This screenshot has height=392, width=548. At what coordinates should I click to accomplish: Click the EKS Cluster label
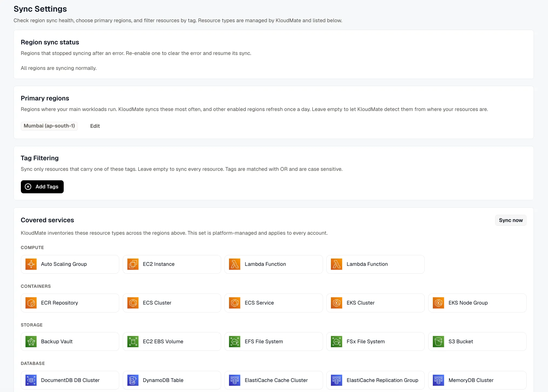[360, 303]
